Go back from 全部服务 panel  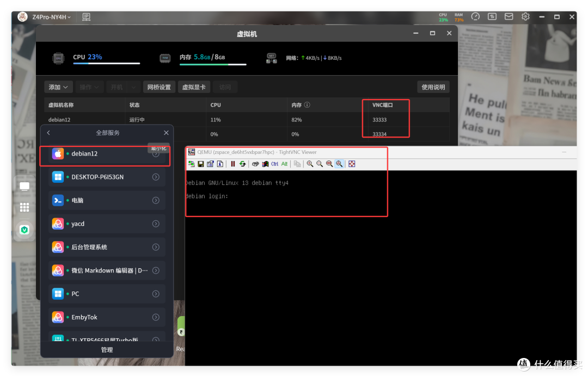[48, 133]
